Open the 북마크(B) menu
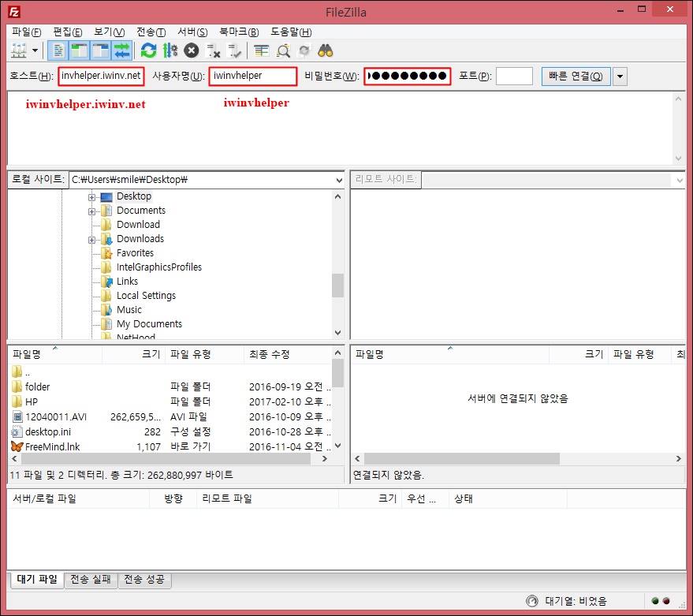Image resolution: width=693 pixels, height=616 pixels. point(239,32)
